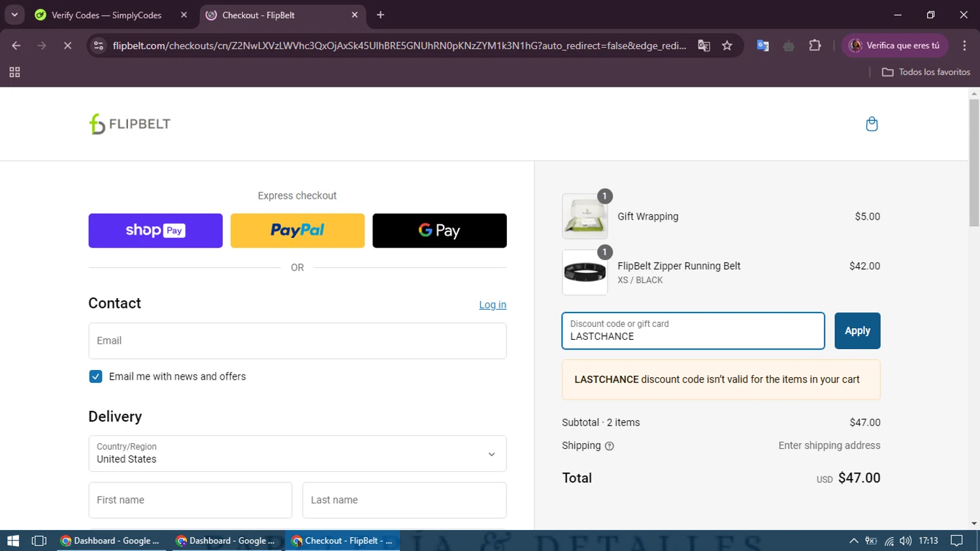Click the page vertical scrollbar thumb
The image size is (980, 551).
pos(974,163)
